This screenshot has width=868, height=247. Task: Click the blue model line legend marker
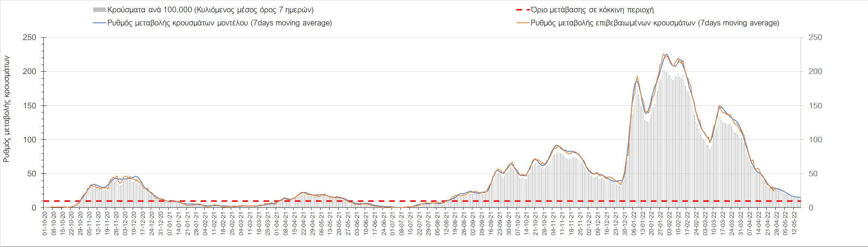click(99, 23)
